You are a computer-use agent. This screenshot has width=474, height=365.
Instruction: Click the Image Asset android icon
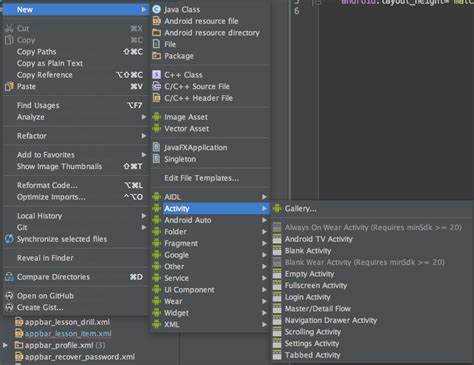pos(156,117)
